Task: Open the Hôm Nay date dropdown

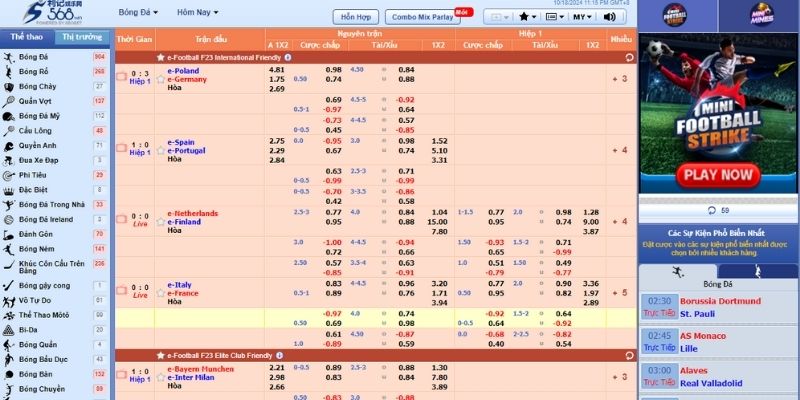Action: 197,12
